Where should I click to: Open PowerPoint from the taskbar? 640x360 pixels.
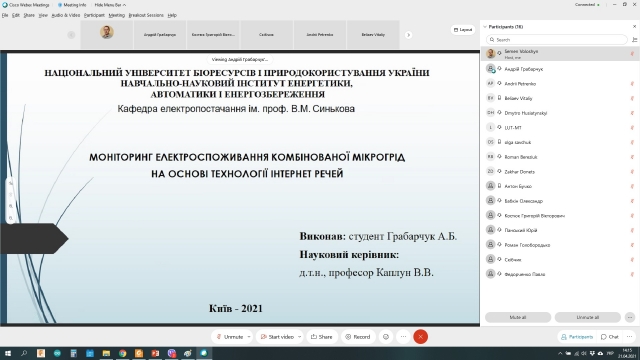click(155, 353)
